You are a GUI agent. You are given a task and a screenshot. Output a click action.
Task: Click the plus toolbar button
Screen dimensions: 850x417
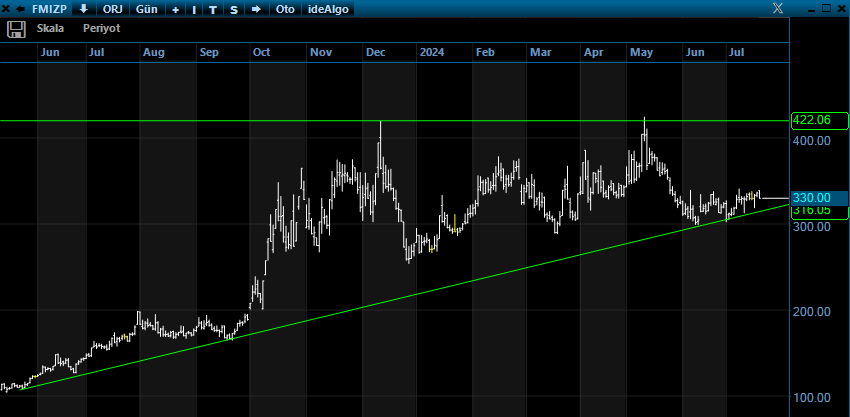[175, 9]
